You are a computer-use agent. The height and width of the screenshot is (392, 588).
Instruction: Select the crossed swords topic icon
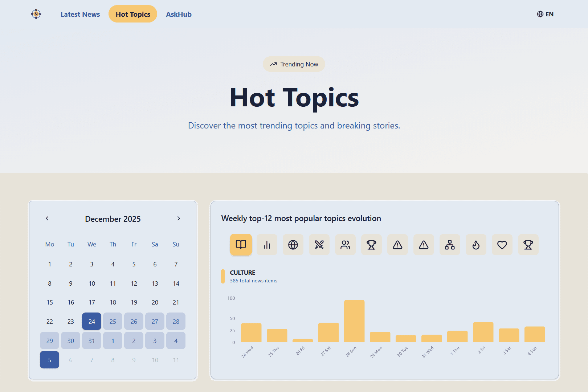pos(319,245)
